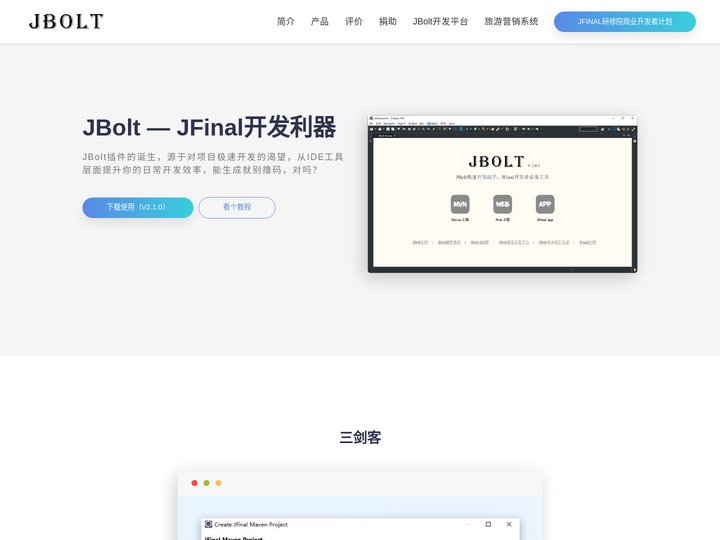The height and width of the screenshot is (540, 720).
Task: Click the Eclipse JBolt screenshot image
Action: click(502, 194)
